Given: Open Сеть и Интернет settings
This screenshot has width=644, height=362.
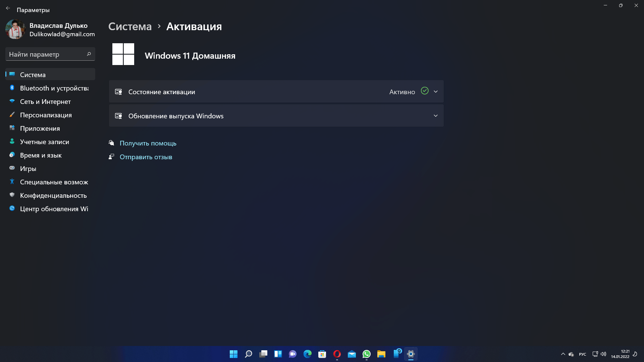Looking at the screenshot, I should coord(50,101).
